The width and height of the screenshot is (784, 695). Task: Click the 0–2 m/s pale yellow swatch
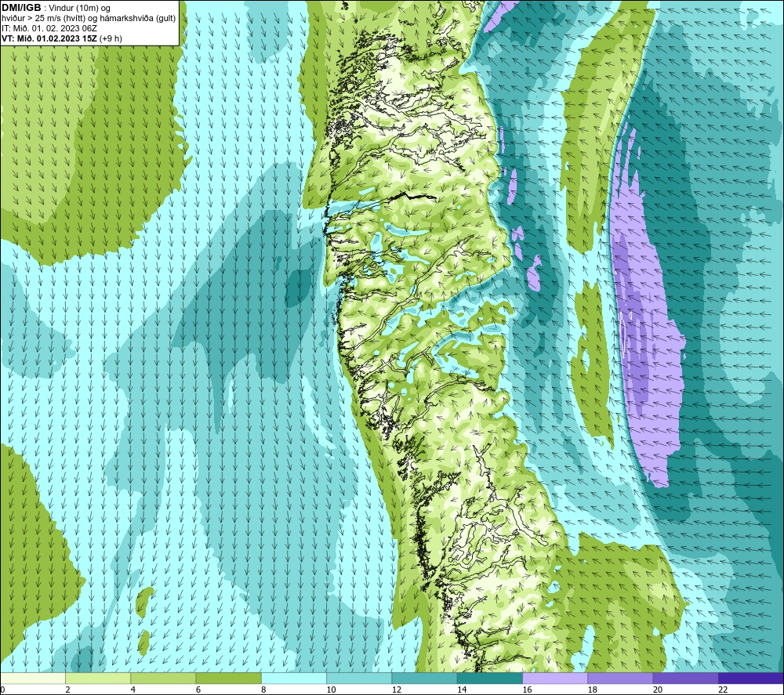[33, 678]
